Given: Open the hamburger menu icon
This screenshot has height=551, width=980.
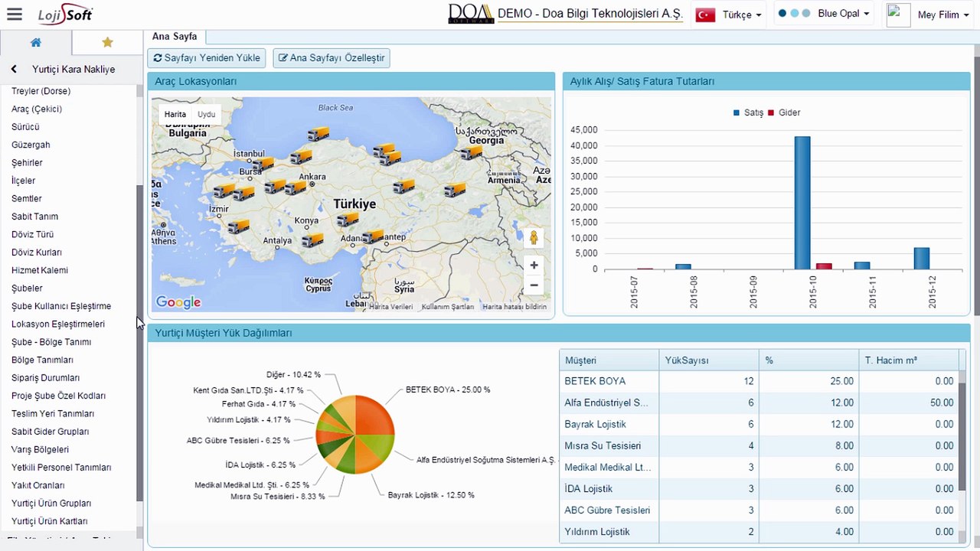Looking at the screenshot, I should pos(14,15).
